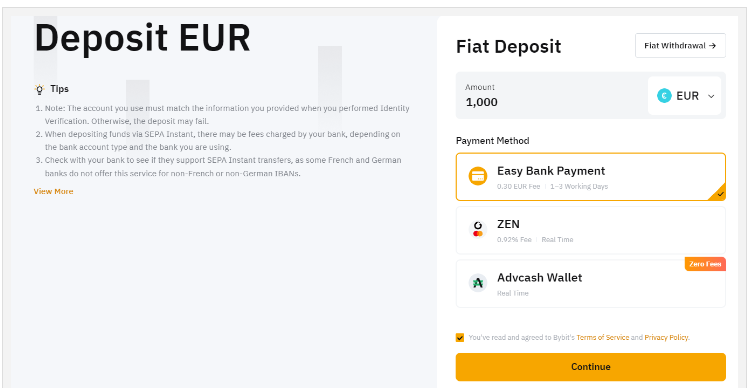Click the selected checkmark corner on Easy Bank Payment
The width and height of the screenshot is (750, 388).
718,193
